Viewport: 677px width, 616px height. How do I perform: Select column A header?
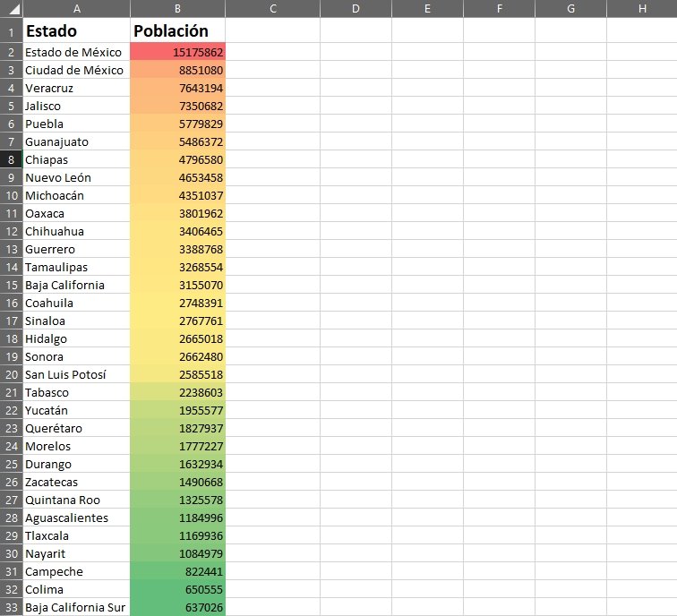pyautogui.click(x=76, y=9)
